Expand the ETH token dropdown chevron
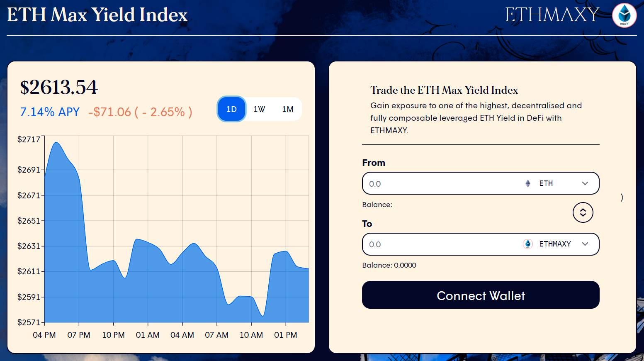 (585, 183)
